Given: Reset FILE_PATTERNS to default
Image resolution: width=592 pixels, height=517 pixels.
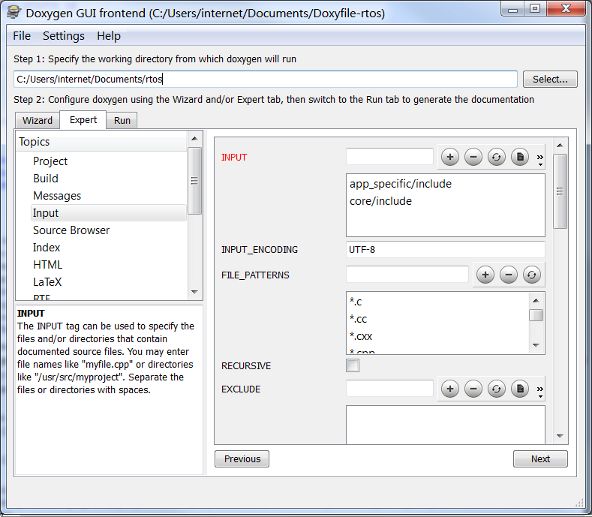Looking at the screenshot, I should (532, 275).
